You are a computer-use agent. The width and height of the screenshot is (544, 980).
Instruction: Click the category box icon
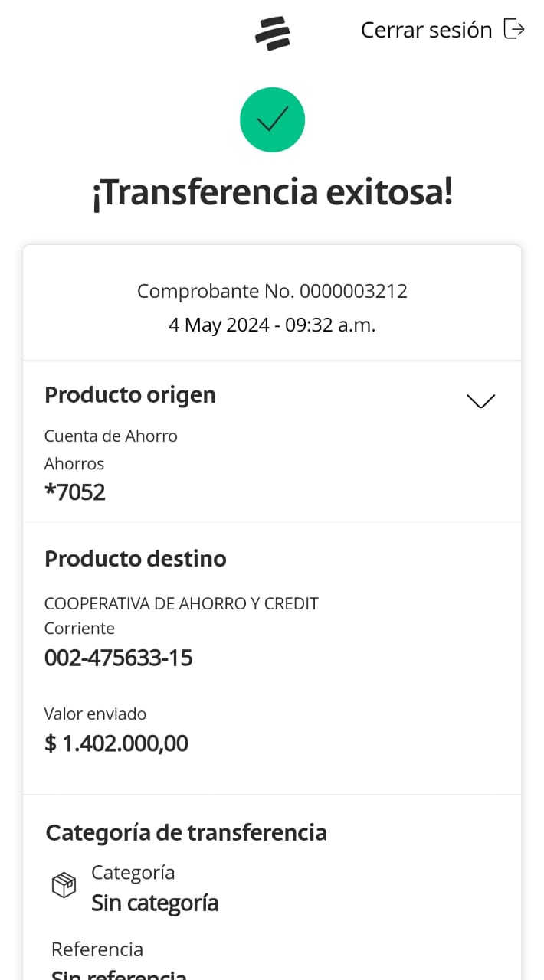[64, 886]
